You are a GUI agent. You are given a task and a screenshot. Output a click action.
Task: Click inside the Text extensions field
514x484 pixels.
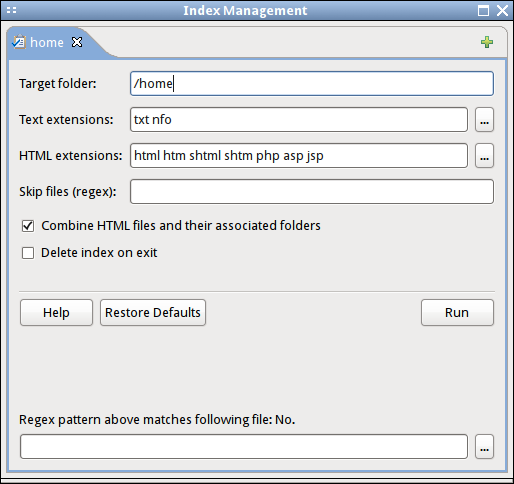(x=299, y=120)
